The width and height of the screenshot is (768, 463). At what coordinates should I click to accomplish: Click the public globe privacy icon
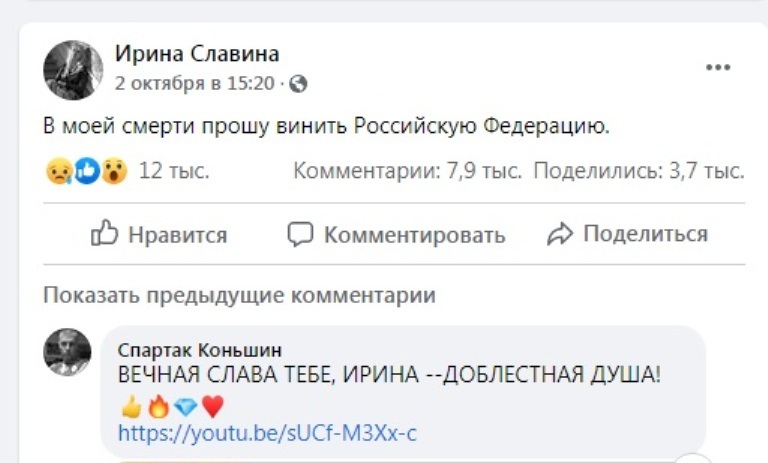pyautogui.click(x=298, y=84)
